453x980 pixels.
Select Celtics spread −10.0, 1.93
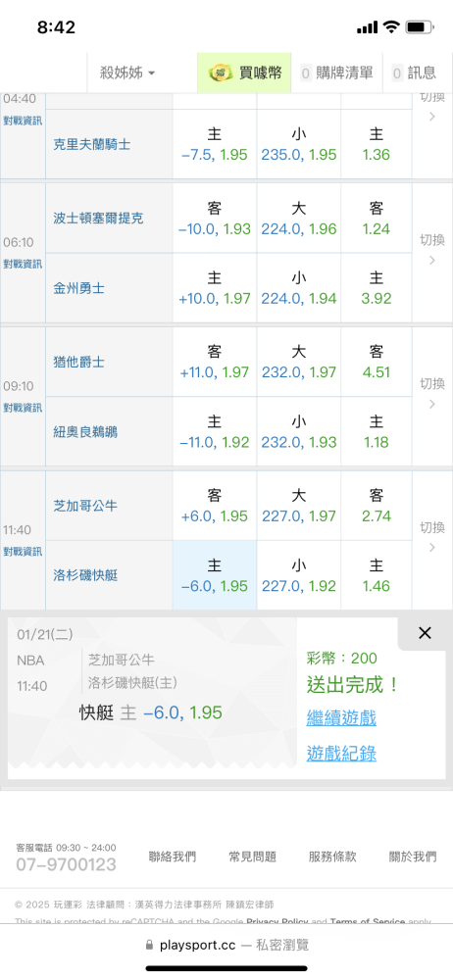coord(215,219)
